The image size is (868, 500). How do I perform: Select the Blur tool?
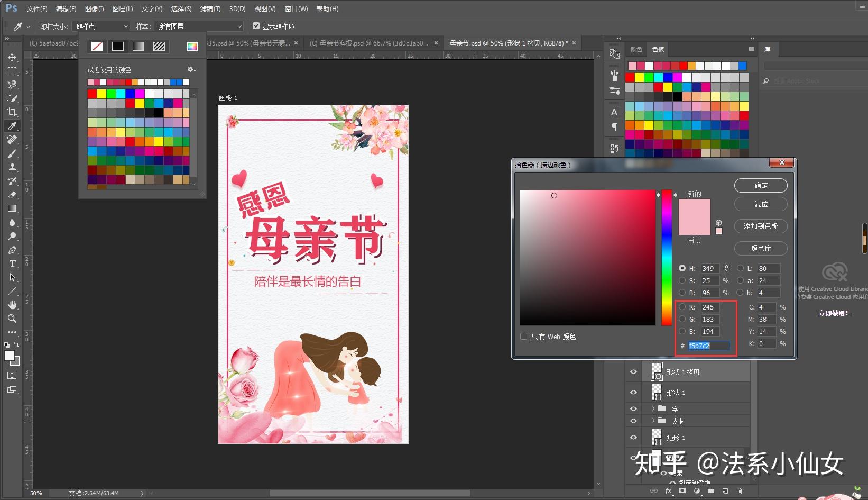12,222
